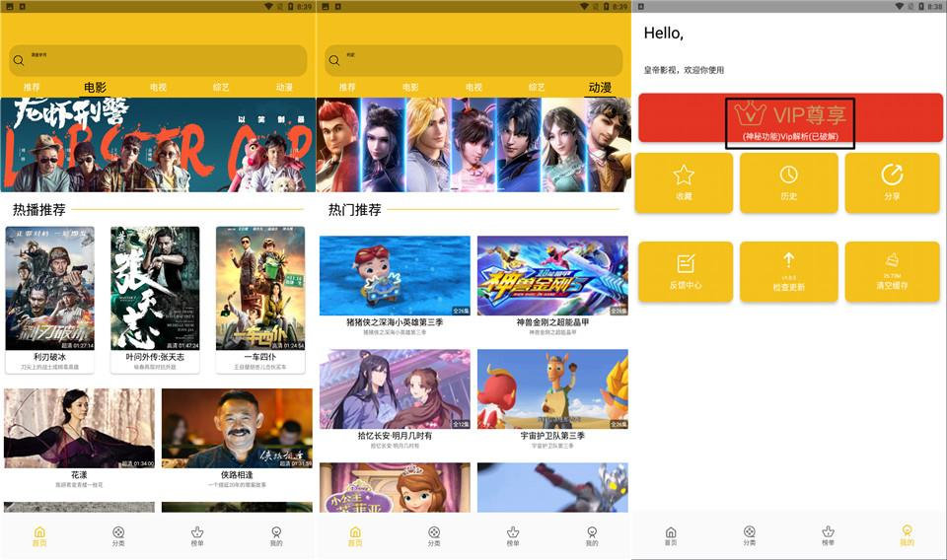Open the 利刃破冰 movie poster

click(x=50, y=288)
